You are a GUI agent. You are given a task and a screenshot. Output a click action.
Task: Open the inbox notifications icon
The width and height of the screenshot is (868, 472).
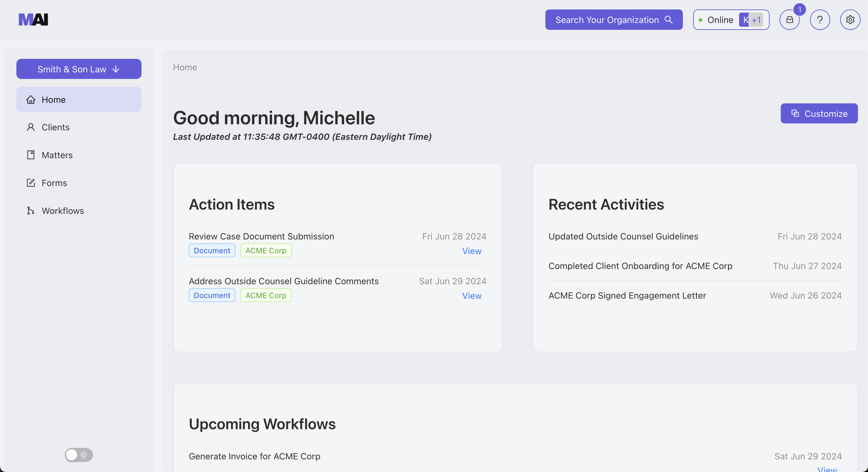(x=789, y=20)
